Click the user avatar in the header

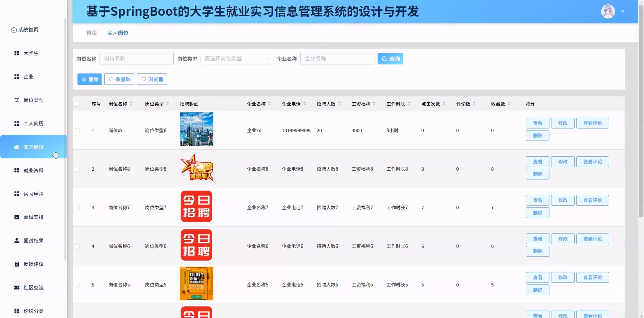pyautogui.click(x=608, y=11)
